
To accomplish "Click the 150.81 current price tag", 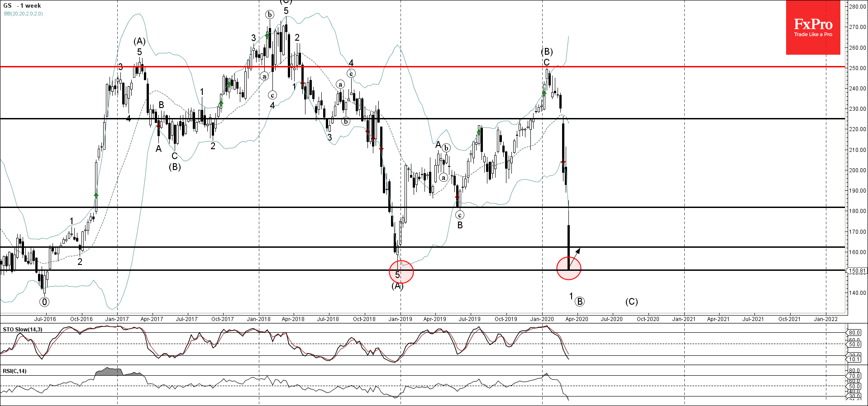I will point(857,271).
